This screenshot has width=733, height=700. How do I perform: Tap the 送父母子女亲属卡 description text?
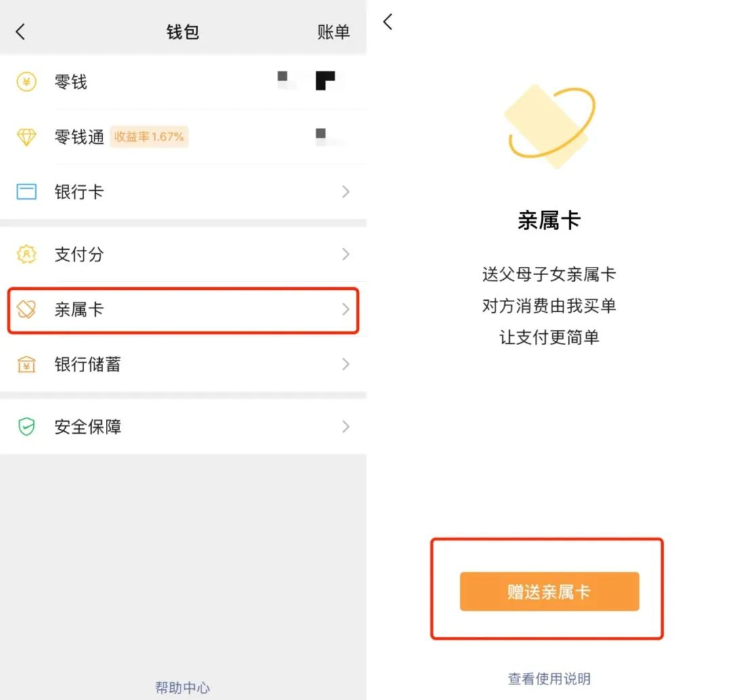[548, 274]
